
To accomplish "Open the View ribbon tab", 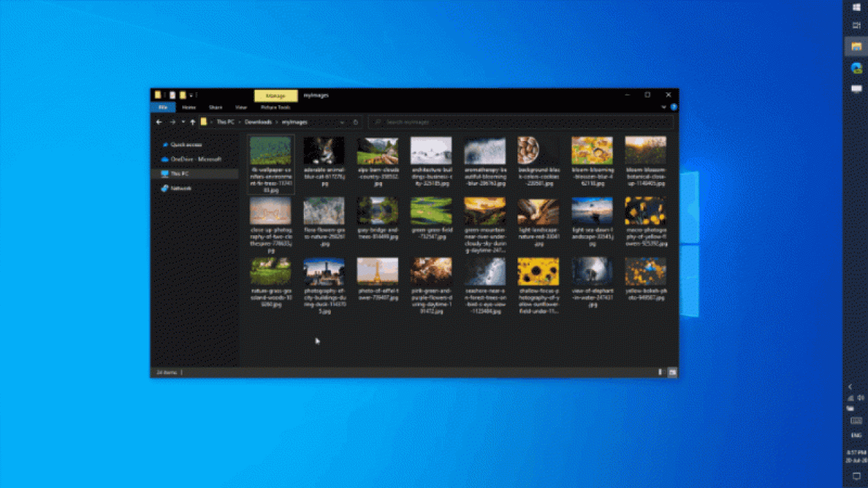I will point(241,107).
